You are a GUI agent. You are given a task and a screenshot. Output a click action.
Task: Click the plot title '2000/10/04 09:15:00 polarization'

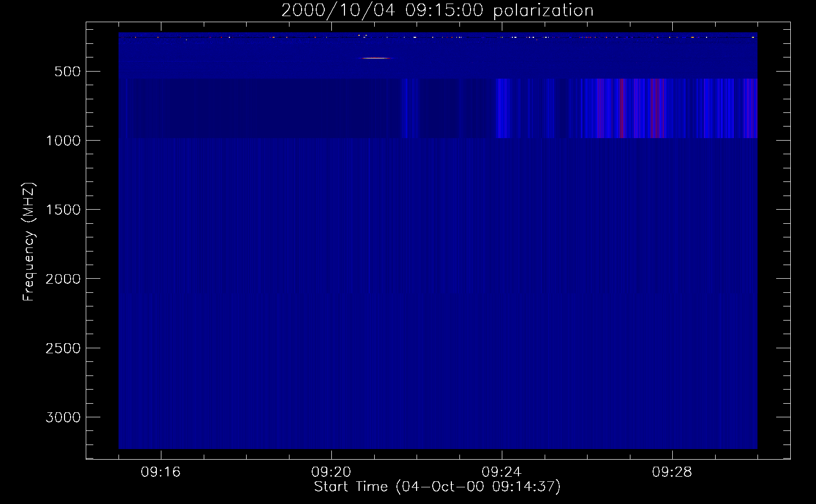(x=437, y=10)
